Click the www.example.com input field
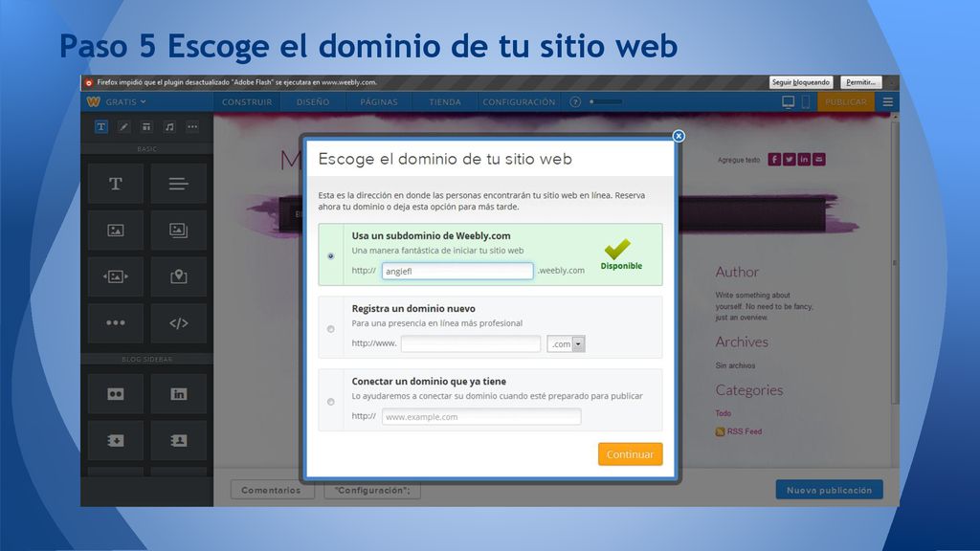The width and height of the screenshot is (980, 551). [481, 417]
